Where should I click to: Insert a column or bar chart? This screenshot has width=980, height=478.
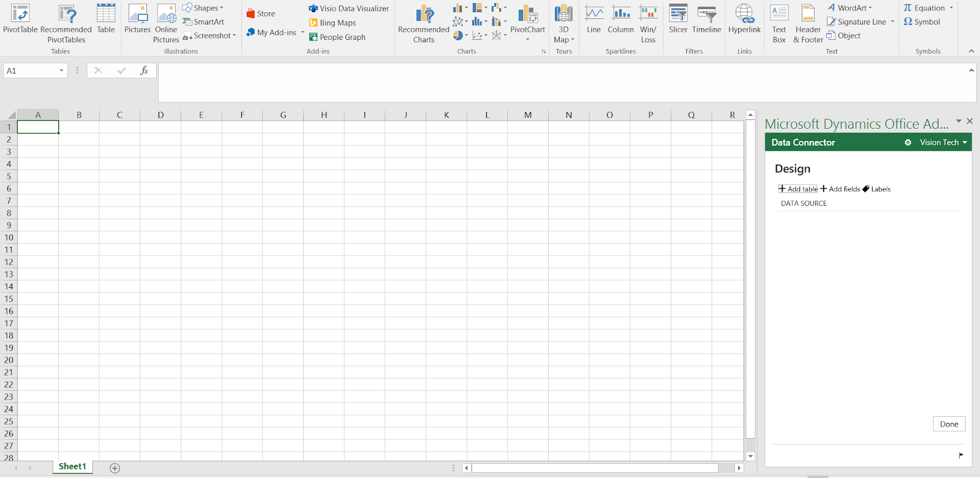point(461,7)
